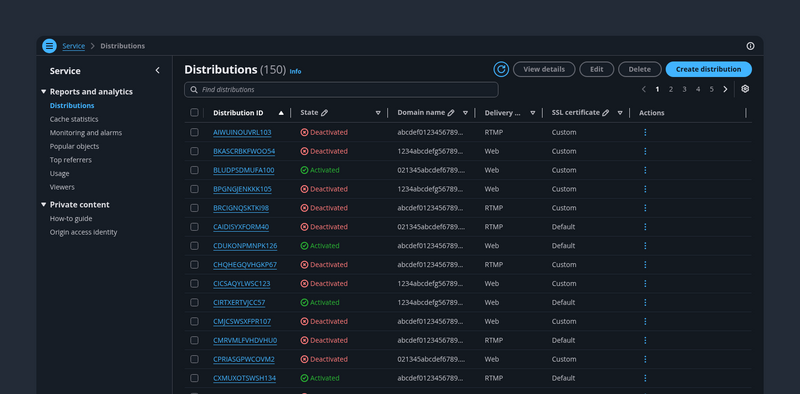Open table preferences gear icon
800x394 pixels.
(x=745, y=89)
